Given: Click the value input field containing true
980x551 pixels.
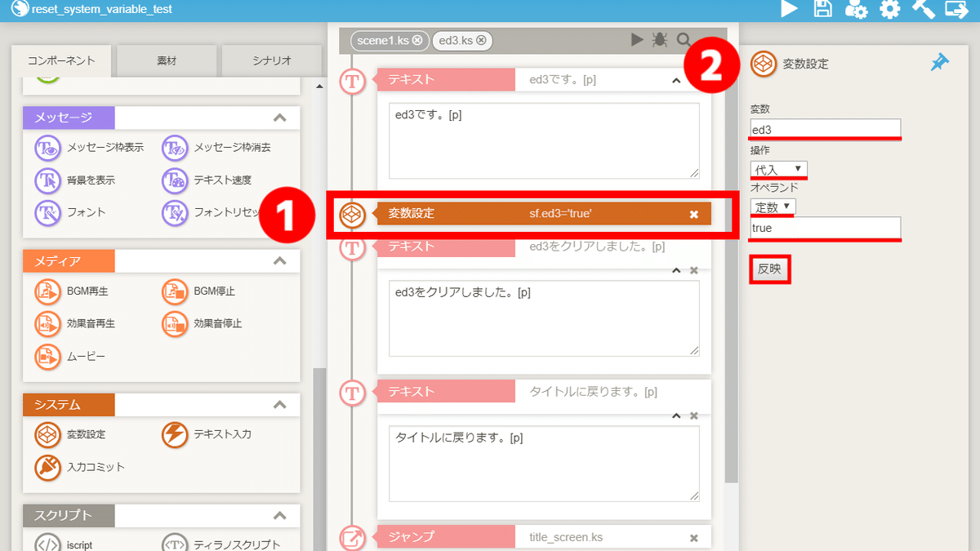Looking at the screenshot, I should (x=826, y=228).
